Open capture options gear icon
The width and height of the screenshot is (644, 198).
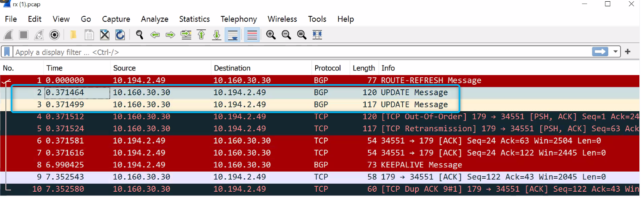pos(54,35)
